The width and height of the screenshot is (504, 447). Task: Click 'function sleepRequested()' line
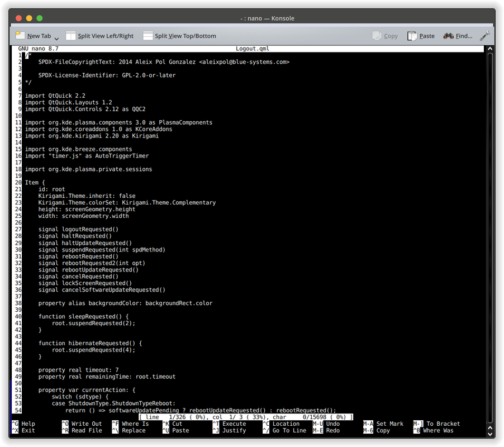coord(84,316)
